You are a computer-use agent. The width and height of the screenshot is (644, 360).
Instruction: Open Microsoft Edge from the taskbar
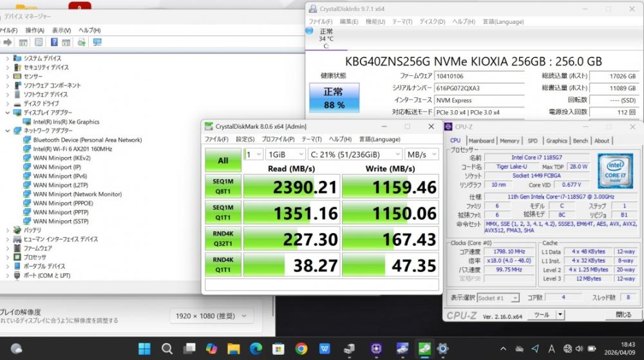pos(256,348)
